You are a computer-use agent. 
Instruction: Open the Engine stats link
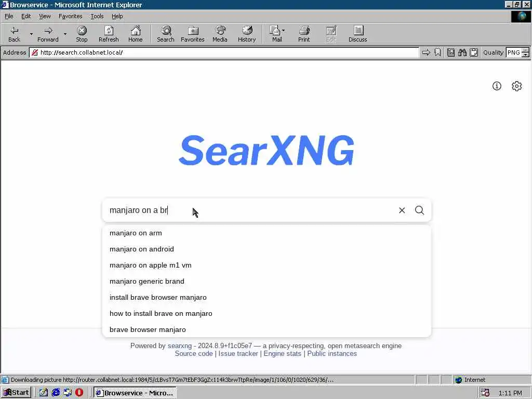pos(282,353)
